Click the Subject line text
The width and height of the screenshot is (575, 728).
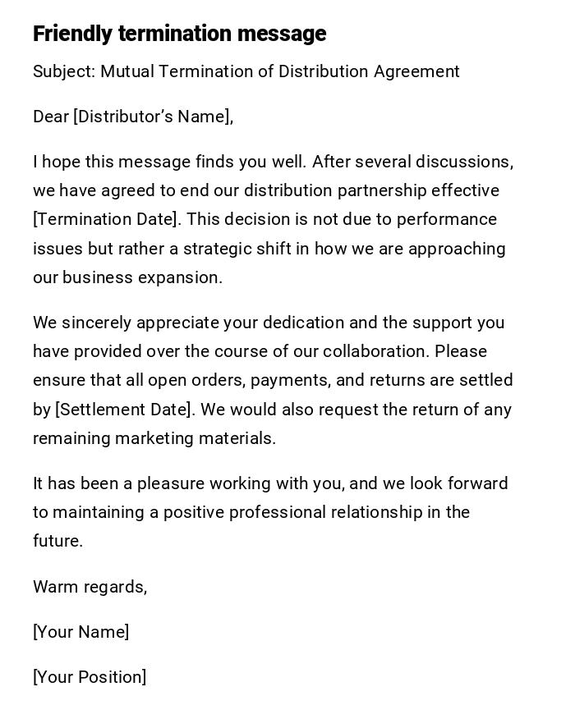pos(246,71)
